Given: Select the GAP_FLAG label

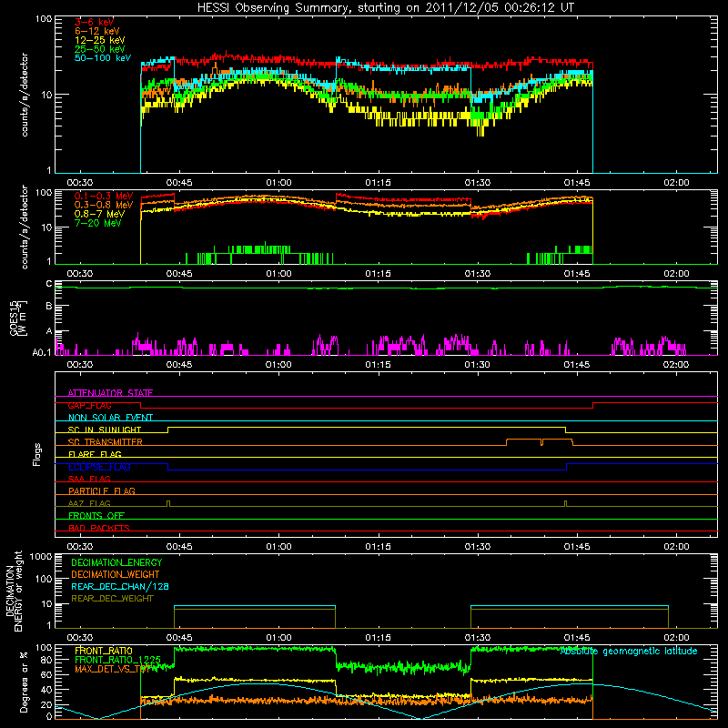Looking at the screenshot, I should point(89,405).
